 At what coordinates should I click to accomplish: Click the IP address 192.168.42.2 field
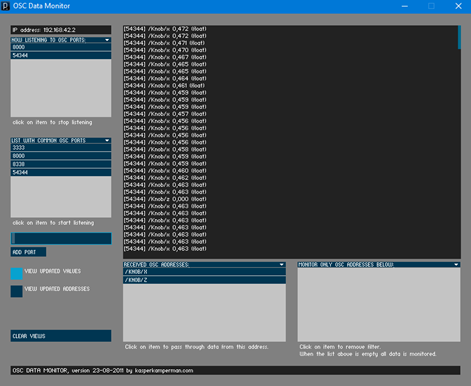click(x=61, y=30)
